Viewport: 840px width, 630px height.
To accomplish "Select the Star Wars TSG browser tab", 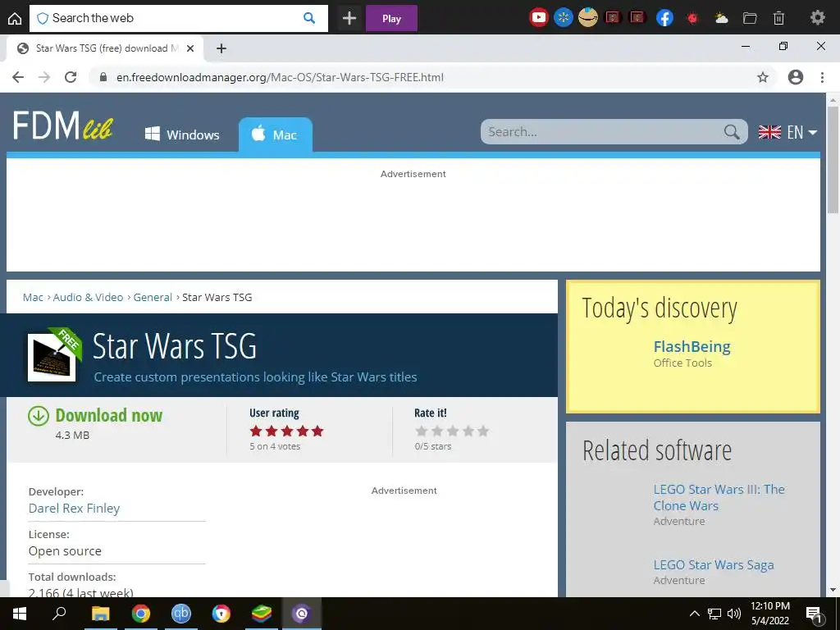I will click(x=105, y=48).
